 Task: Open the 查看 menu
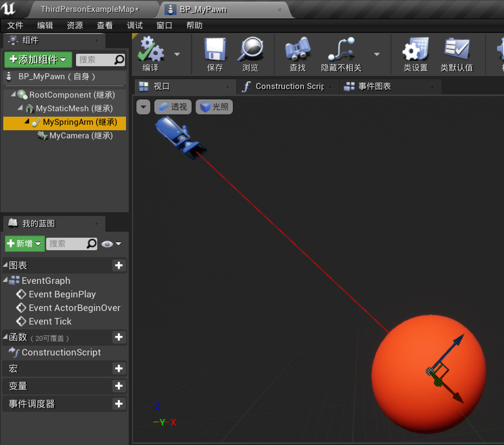pos(105,26)
